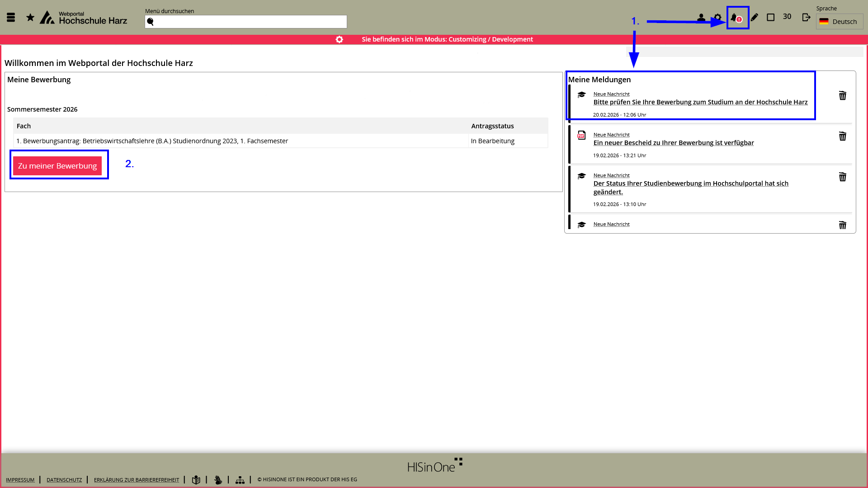This screenshot has width=868, height=488.
Task: Open notifications bell with alert badge
Action: click(735, 18)
